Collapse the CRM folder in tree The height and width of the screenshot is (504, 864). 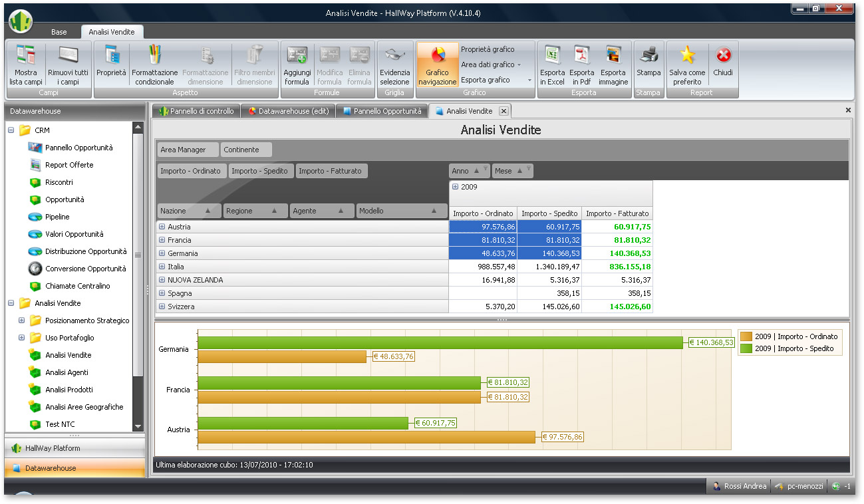[11, 130]
